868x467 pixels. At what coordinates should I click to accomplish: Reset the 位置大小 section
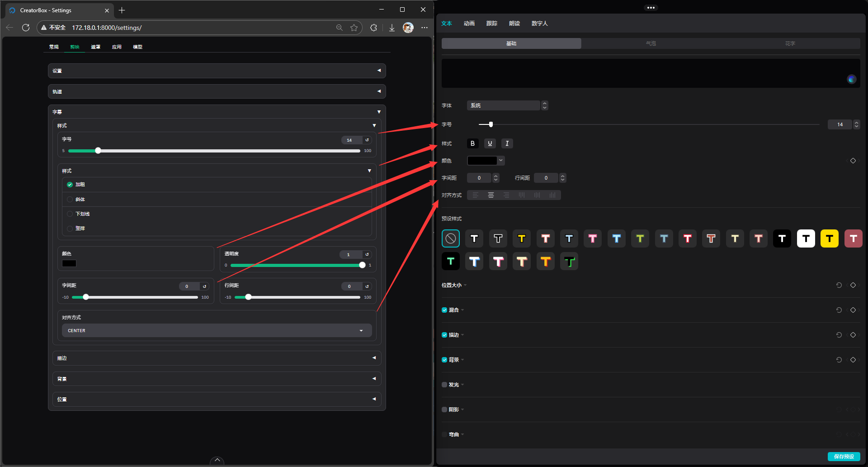point(839,285)
